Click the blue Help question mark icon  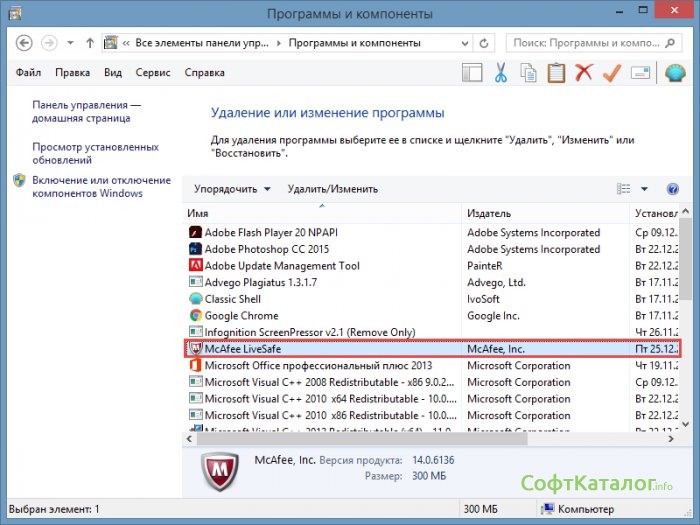point(673,189)
